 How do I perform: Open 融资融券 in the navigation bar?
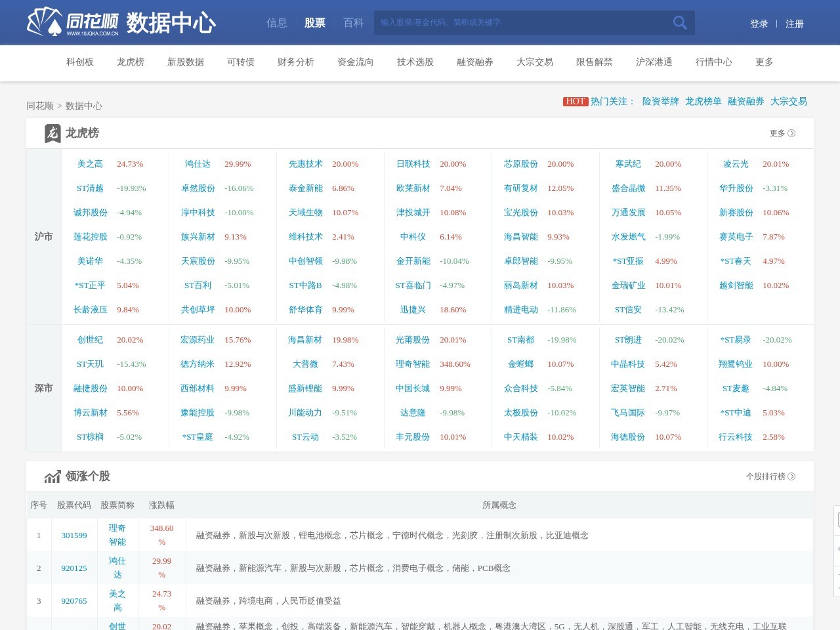(475, 62)
